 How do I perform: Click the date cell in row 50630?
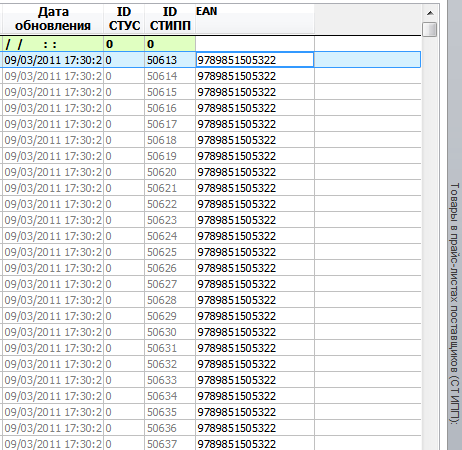[x=53, y=332]
